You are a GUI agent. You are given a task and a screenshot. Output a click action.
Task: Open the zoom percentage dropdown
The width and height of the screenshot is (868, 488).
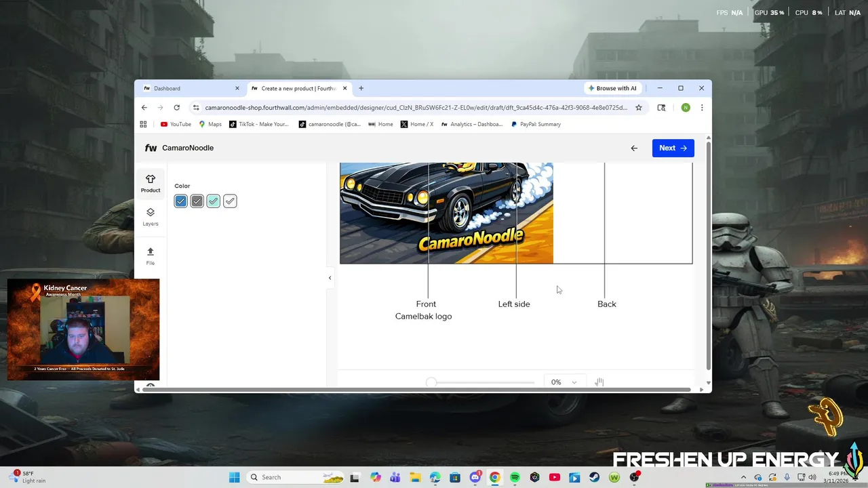click(x=564, y=382)
